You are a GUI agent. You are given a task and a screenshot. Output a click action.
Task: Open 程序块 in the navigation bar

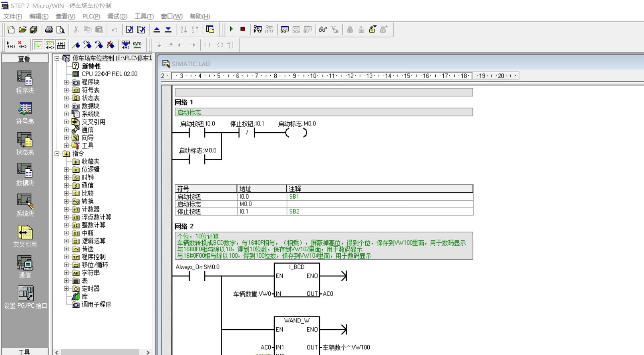[25, 82]
